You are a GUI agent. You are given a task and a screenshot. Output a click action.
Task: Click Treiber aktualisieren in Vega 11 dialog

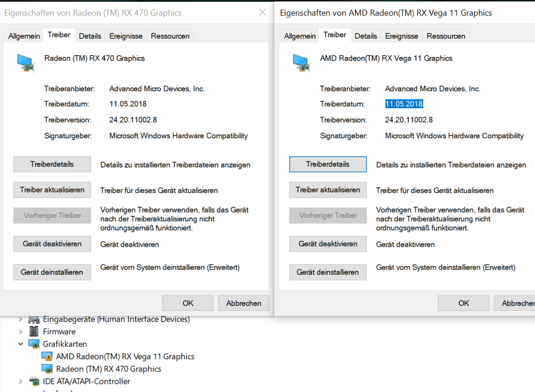(328, 190)
